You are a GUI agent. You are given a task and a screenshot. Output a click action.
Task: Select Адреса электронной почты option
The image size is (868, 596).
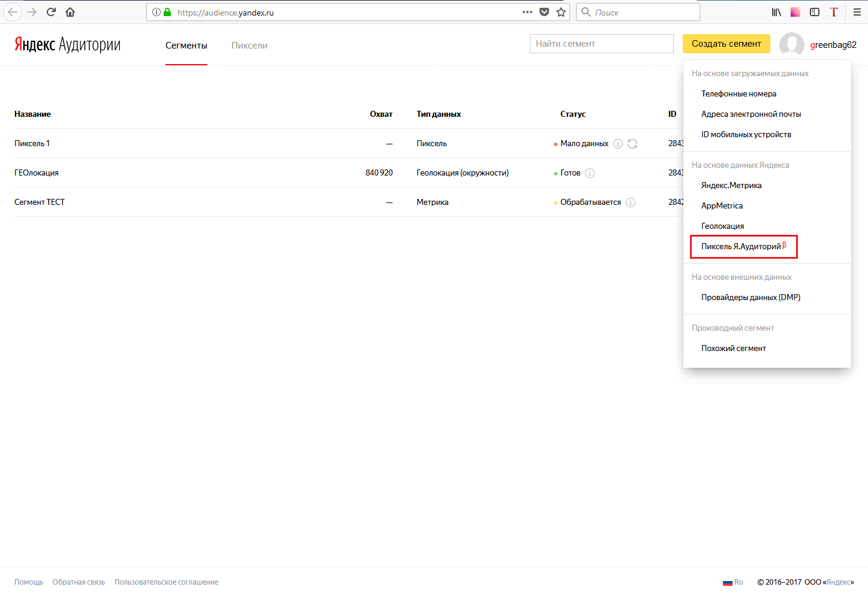[751, 114]
